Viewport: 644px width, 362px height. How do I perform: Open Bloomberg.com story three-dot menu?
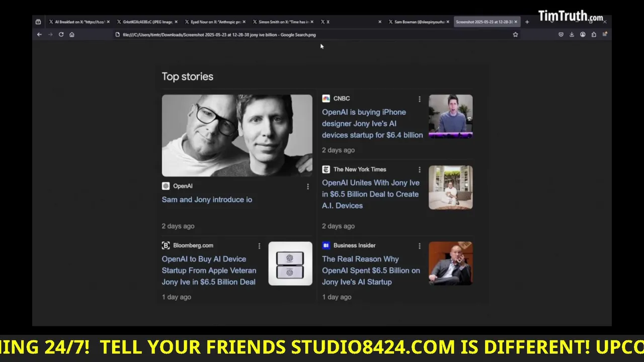[x=259, y=246]
